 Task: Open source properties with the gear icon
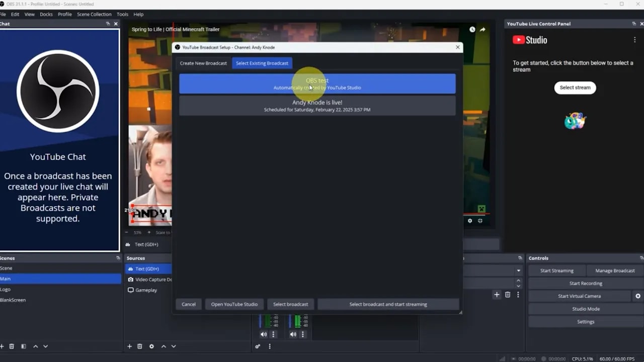[x=152, y=346]
